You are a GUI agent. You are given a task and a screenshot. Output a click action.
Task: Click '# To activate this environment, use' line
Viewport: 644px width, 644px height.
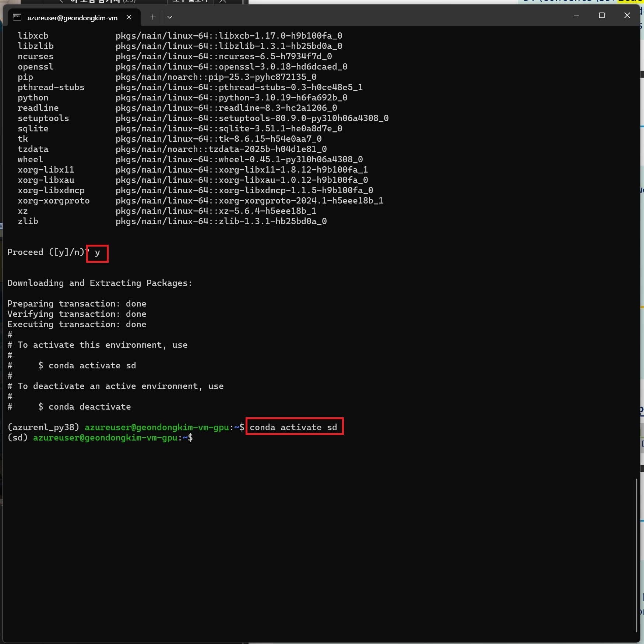coord(98,345)
